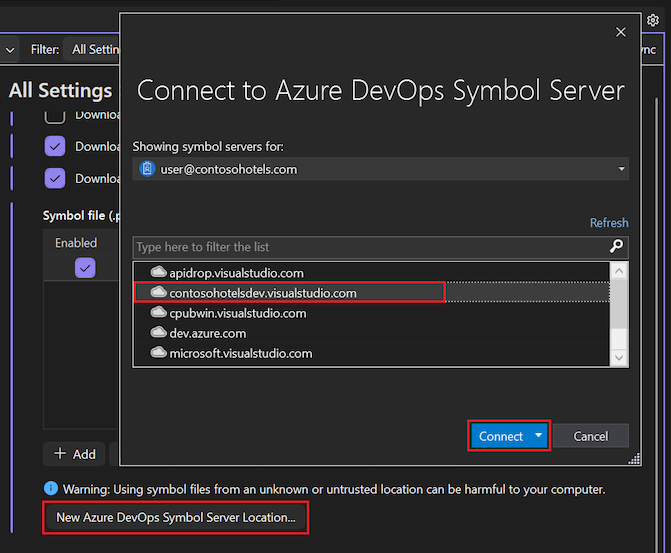Screen dimensions: 671x553
Task: Click the info icon beside the Warning
Action: (x=51, y=488)
